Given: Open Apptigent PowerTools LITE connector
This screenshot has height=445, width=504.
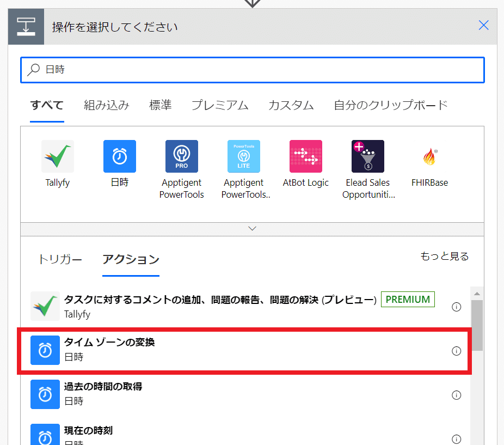Looking at the screenshot, I should pos(244,156).
